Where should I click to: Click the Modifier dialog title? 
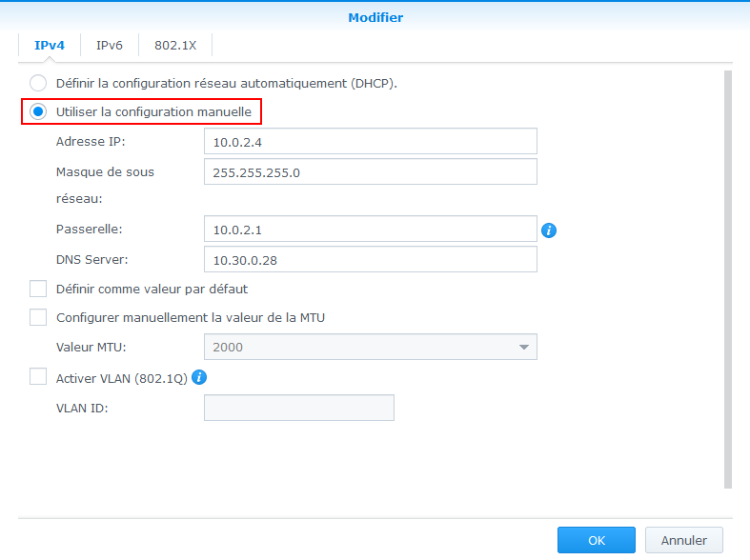[x=375, y=18]
